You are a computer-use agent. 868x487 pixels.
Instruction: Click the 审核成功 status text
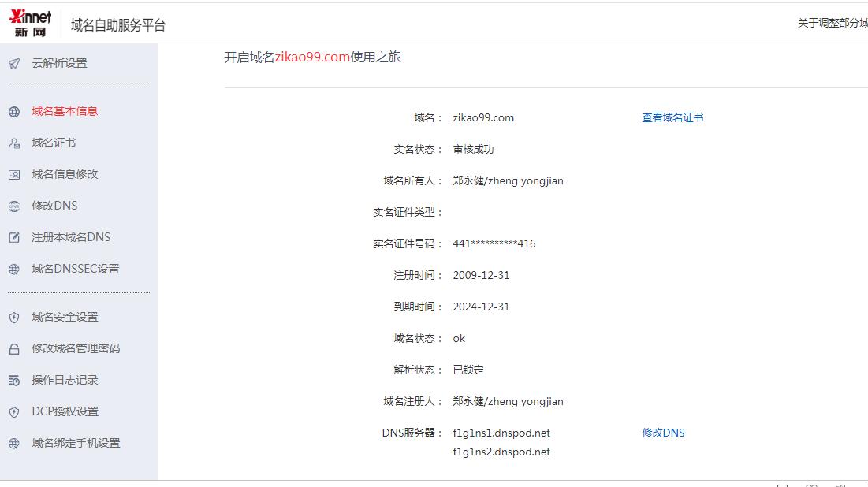pos(473,149)
